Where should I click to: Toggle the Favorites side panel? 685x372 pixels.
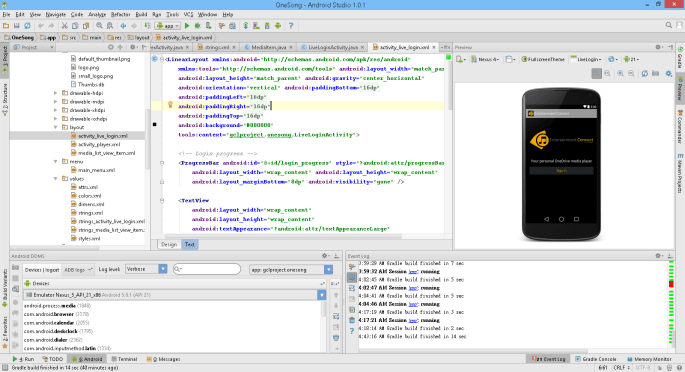click(x=5, y=333)
